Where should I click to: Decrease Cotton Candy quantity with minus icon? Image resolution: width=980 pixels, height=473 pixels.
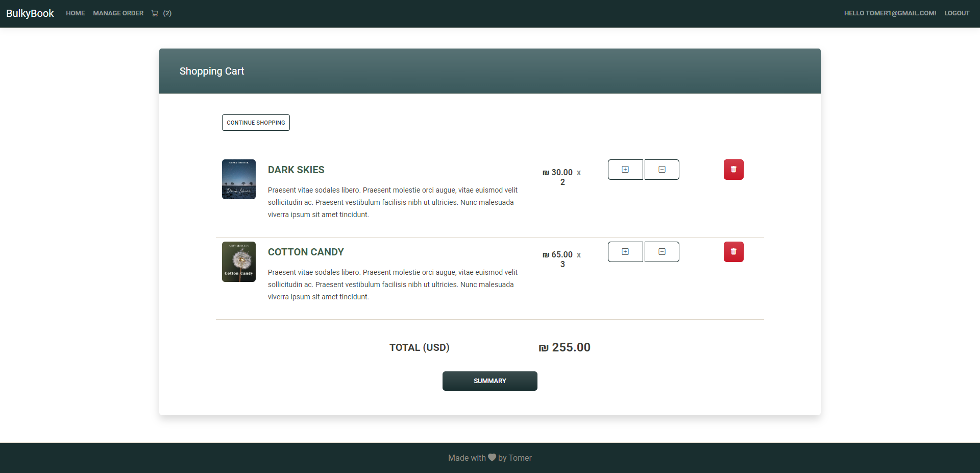pos(661,251)
